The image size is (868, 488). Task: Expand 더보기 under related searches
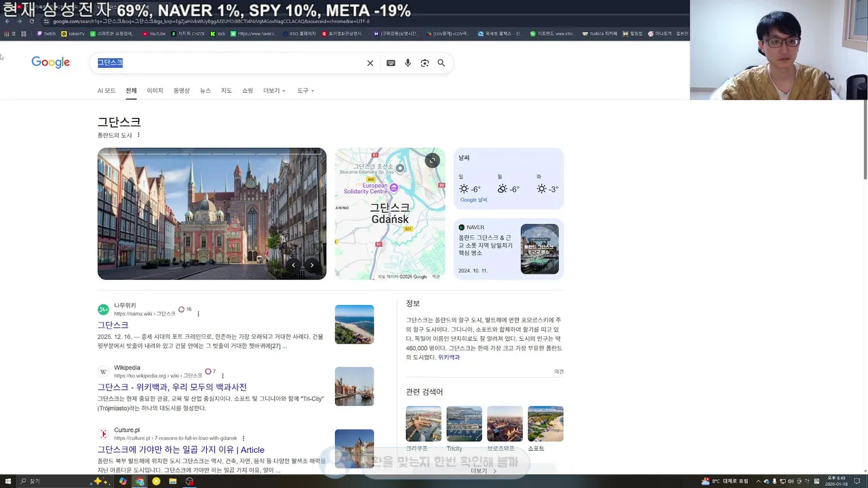coord(484,470)
